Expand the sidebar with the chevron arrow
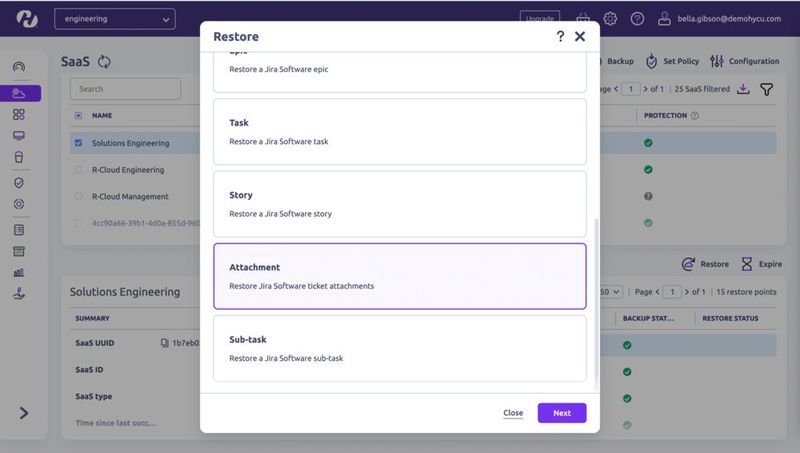 click(24, 413)
